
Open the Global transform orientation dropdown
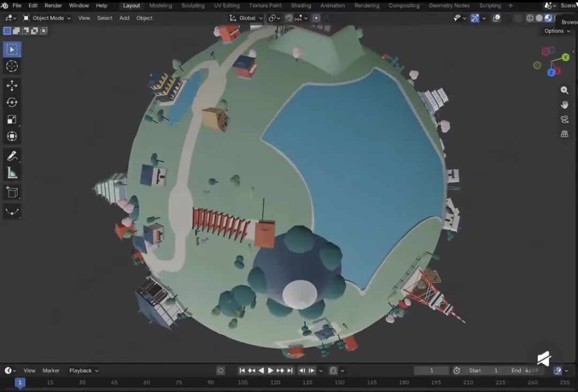point(246,18)
